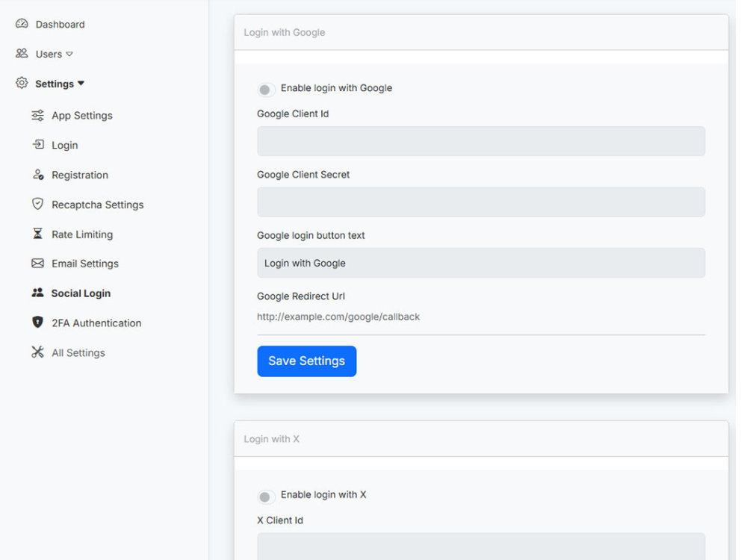Collapse the Settings menu caret
Image resolution: width=747 pixels, height=560 pixels.
click(81, 84)
